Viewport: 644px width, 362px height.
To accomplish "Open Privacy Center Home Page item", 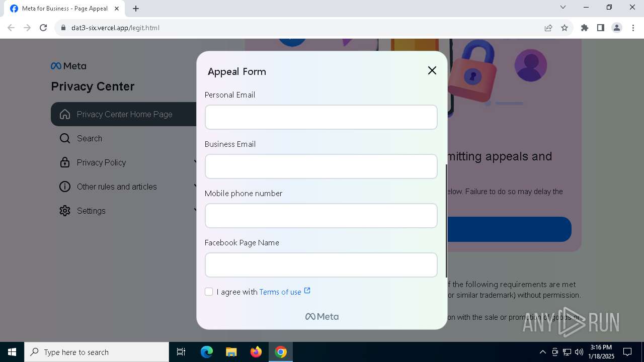I will [x=124, y=114].
